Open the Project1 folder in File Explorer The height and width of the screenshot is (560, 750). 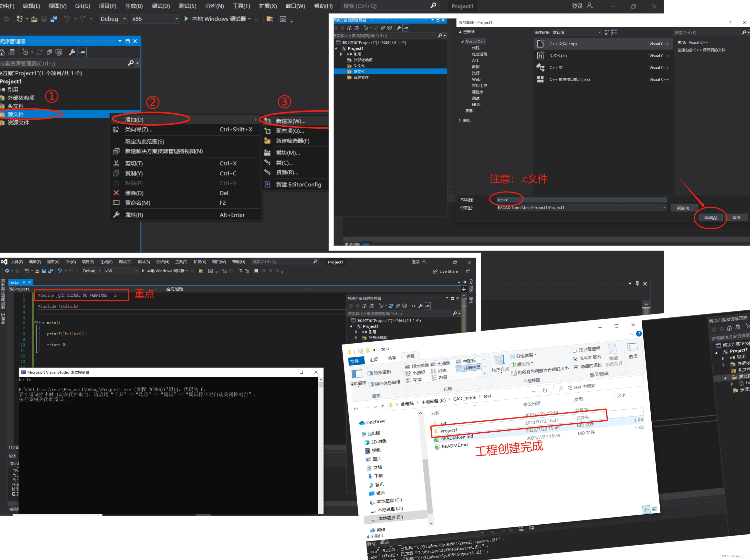[448, 431]
